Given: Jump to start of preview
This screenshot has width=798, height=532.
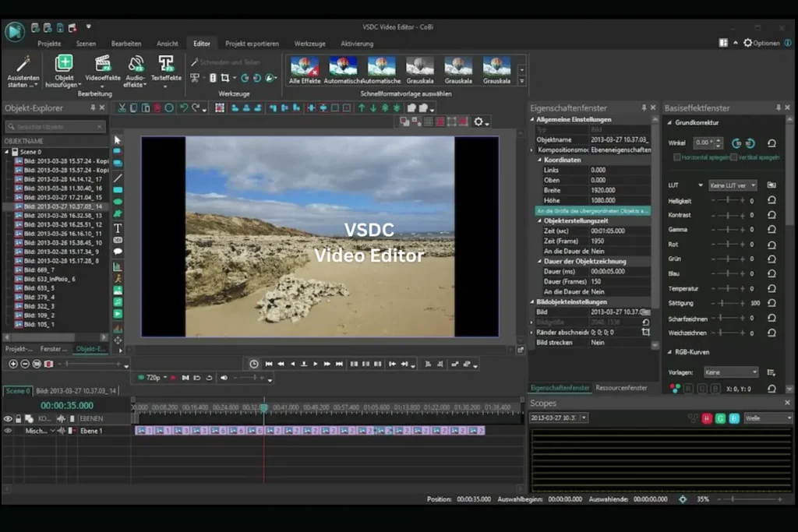Looking at the screenshot, I should [x=269, y=365].
